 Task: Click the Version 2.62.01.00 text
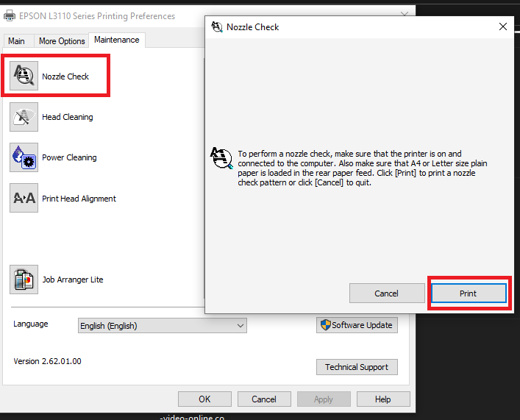tap(47, 361)
